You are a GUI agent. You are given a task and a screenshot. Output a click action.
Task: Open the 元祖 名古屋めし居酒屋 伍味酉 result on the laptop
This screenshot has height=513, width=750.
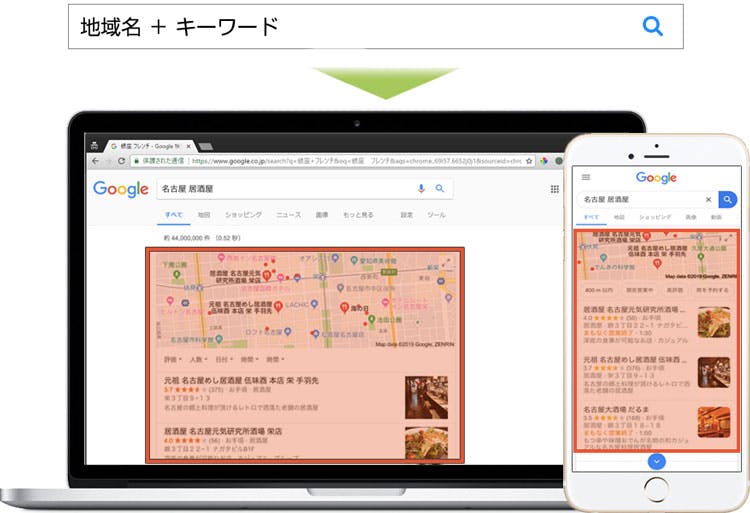tap(241, 381)
